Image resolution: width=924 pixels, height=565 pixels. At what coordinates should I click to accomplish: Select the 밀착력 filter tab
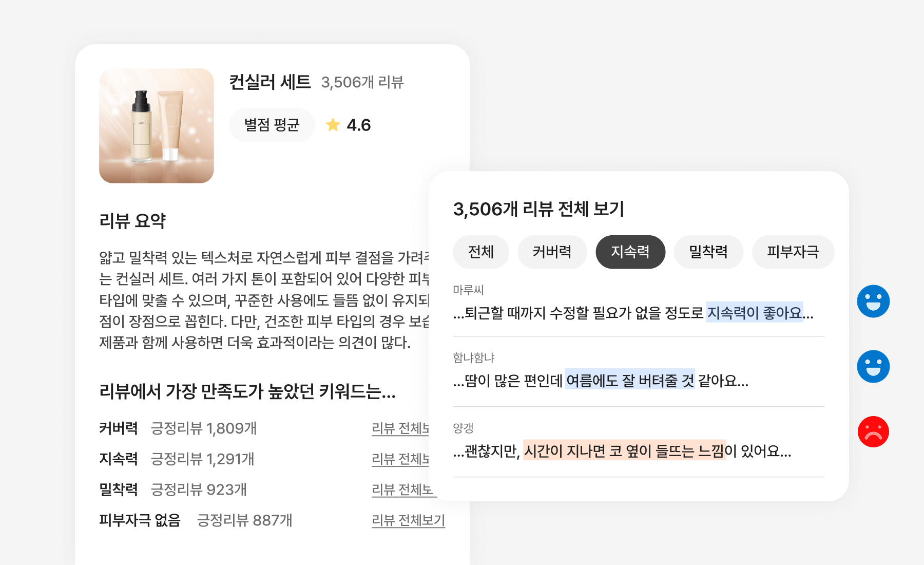tap(708, 252)
